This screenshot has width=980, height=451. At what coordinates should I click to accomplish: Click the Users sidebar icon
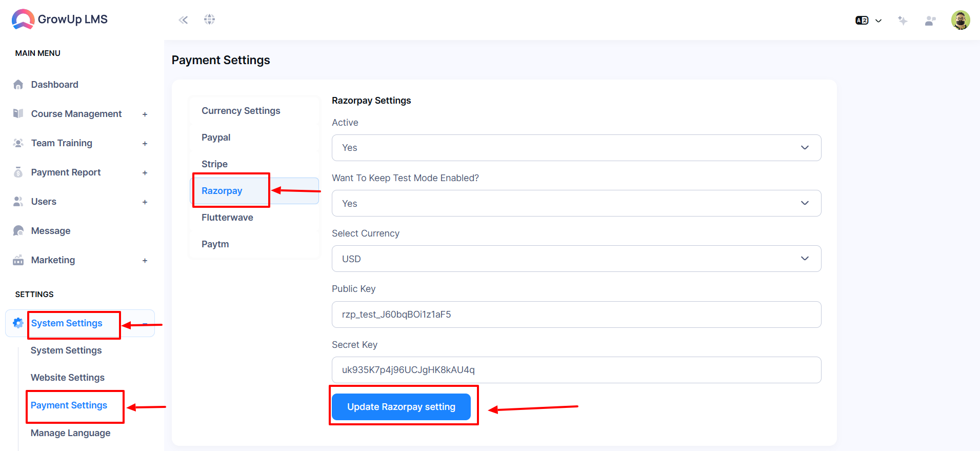point(18,202)
